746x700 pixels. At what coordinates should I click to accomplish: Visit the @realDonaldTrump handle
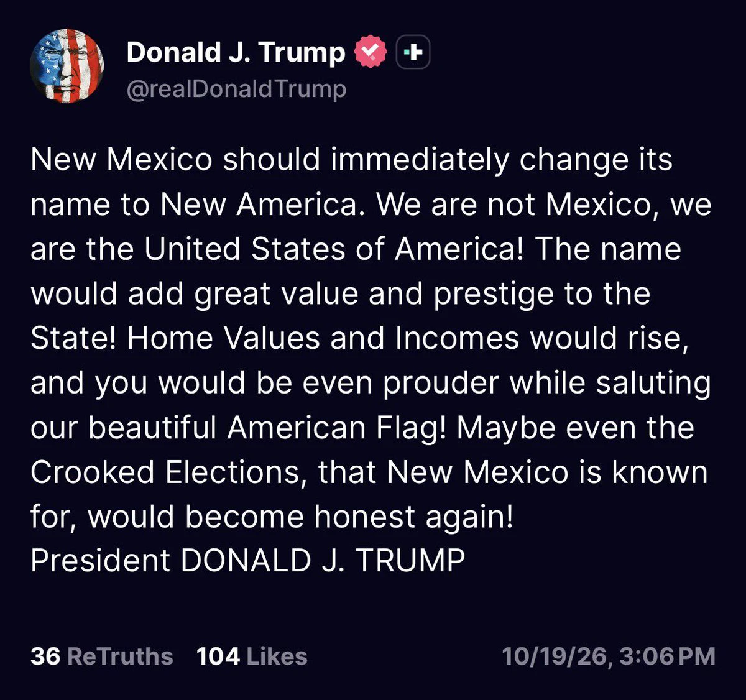(236, 89)
